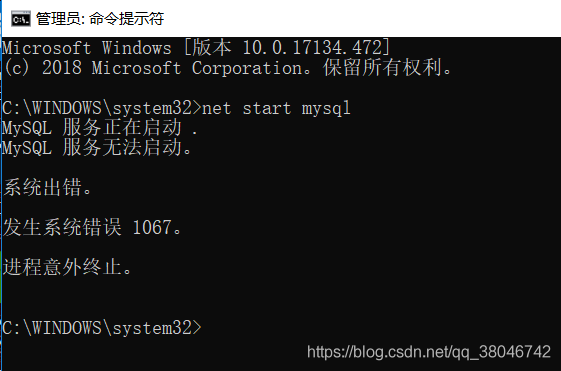Click the word mysql in the command
This screenshot has width=561, height=371.
[x=326, y=109]
